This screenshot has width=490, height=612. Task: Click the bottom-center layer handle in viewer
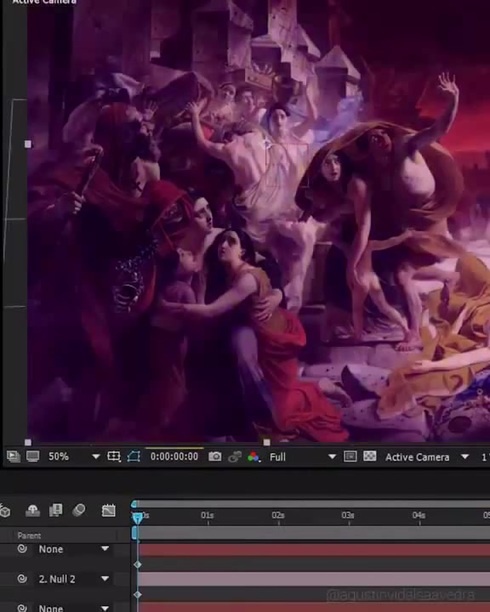267,442
